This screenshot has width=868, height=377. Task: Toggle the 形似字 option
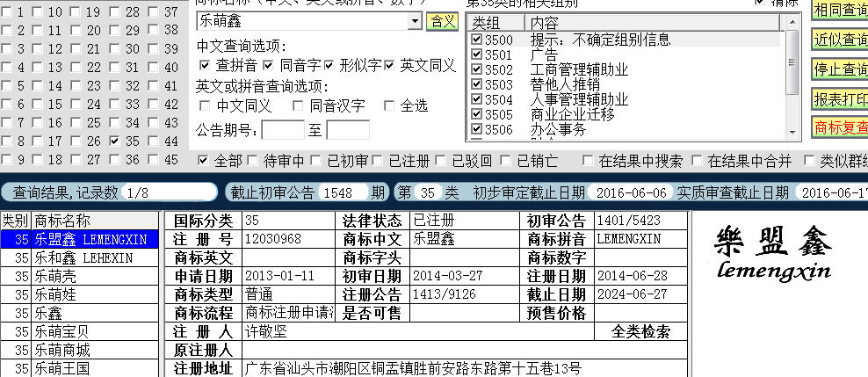(329, 65)
